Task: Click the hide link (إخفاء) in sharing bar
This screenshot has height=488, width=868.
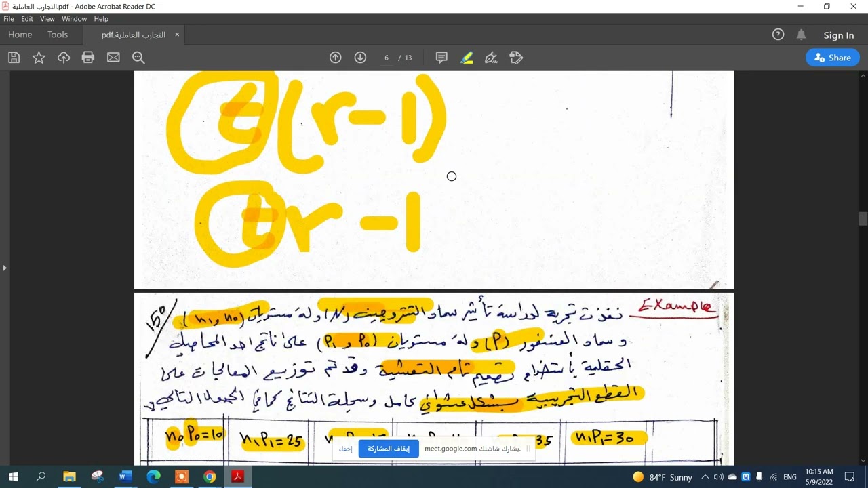Action: [x=345, y=449]
